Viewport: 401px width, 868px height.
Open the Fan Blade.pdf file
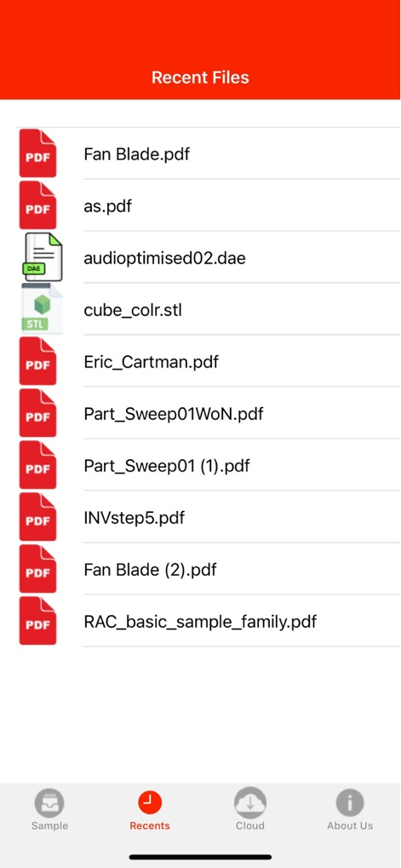136,153
